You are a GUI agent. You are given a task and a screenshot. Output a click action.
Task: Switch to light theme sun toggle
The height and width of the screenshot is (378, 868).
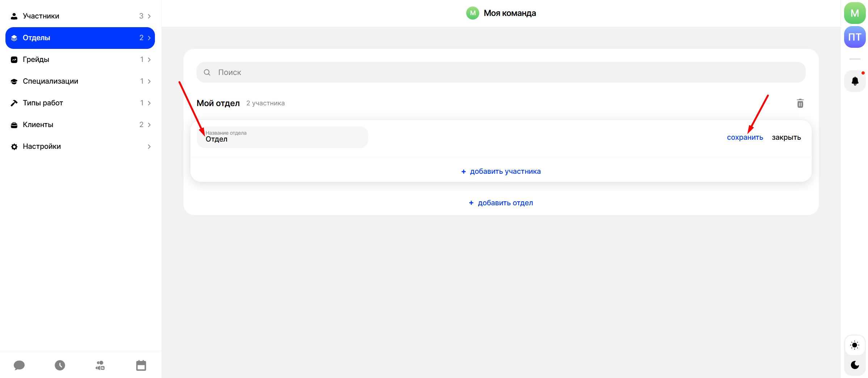[x=855, y=345]
